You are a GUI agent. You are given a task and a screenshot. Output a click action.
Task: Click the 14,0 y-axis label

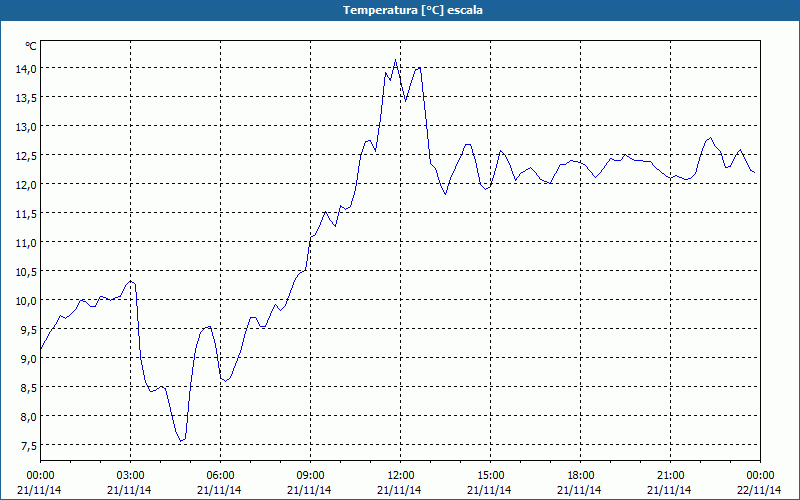pos(26,68)
